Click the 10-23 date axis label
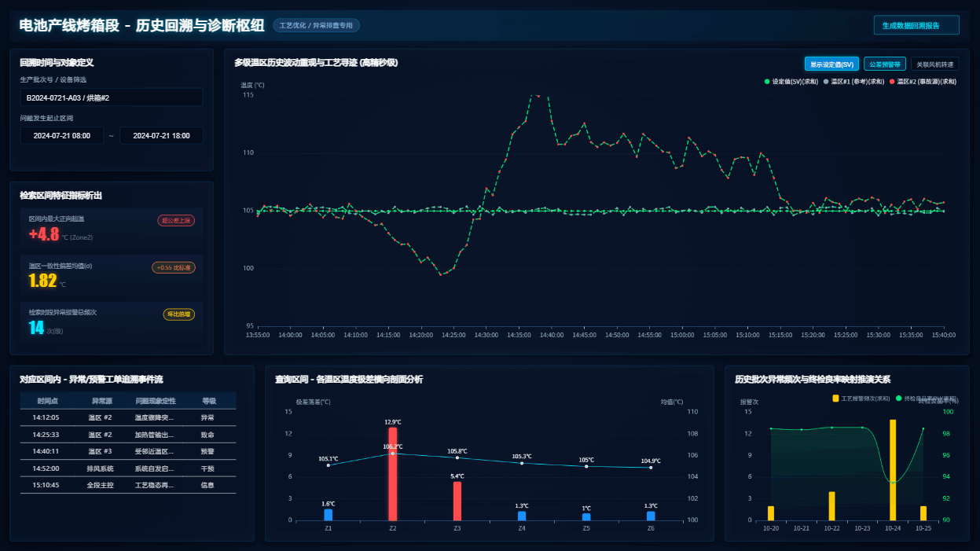The image size is (980, 551). pos(862,528)
